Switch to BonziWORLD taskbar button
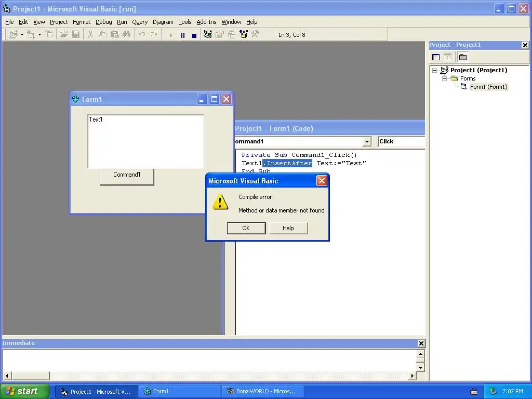 click(x=262, y=392)
